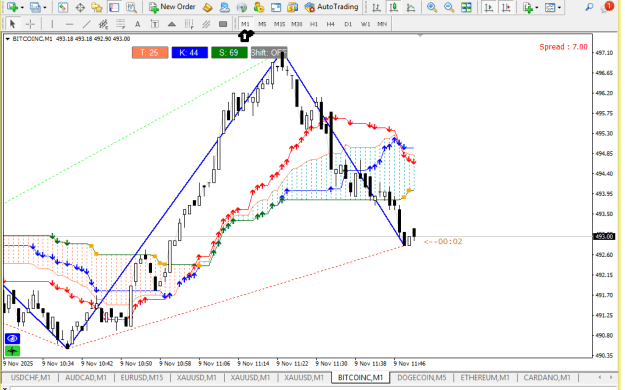Switch to the CARDANO,M1 chart tab

tap(547, 377)
